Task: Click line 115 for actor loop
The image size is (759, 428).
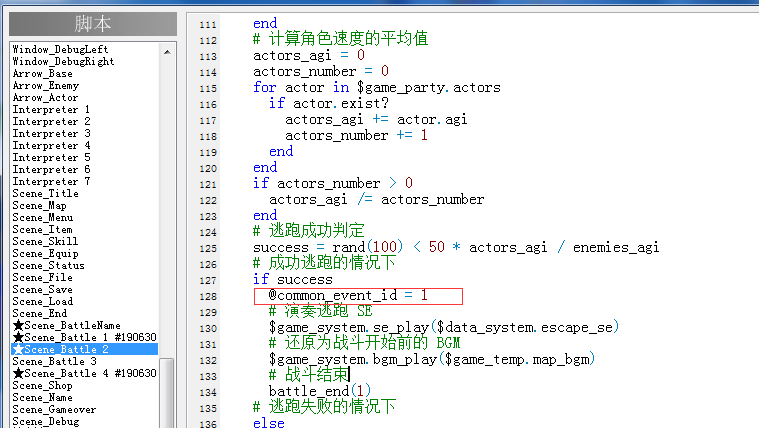Action: [x=377, y=88]
